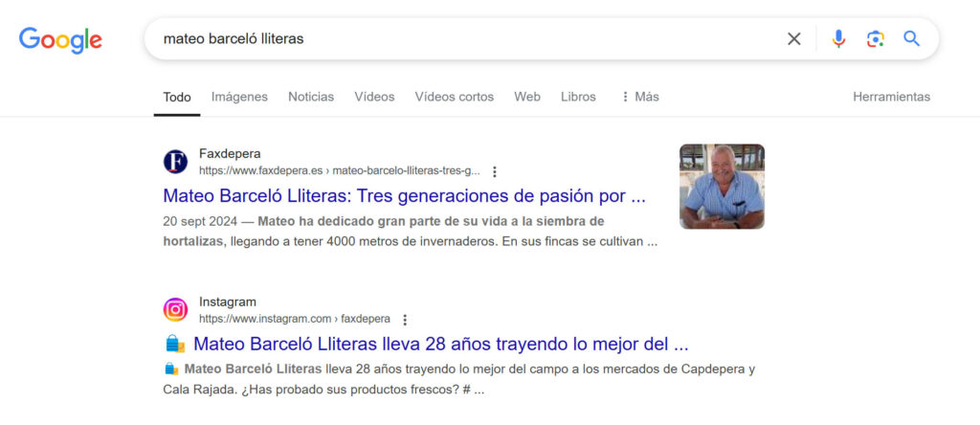
Task: Go to the Libros tab
Action: (578, 97)
